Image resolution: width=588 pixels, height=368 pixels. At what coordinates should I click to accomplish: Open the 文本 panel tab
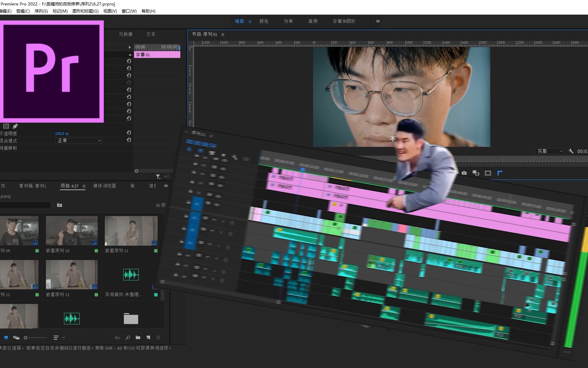(x=151, y=34)
